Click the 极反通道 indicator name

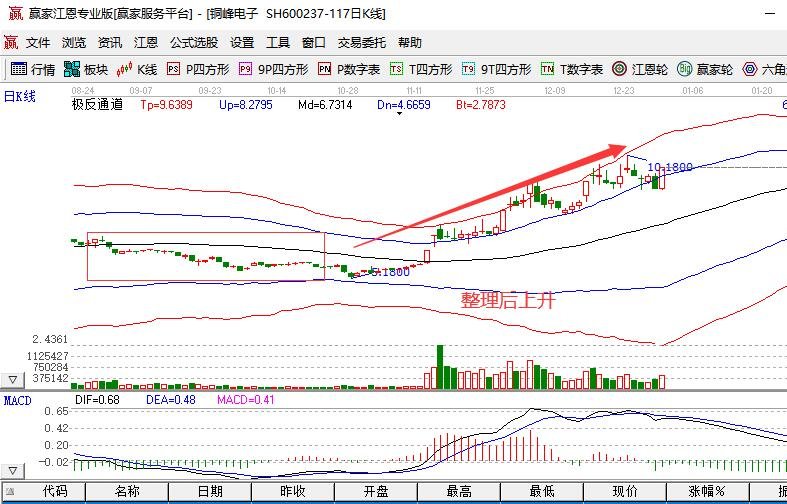(x=97, y=104)
